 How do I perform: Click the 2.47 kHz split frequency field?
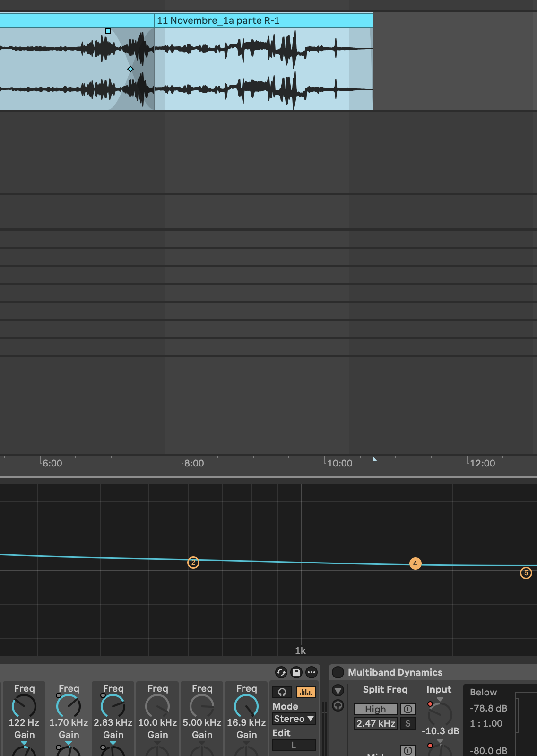[376, 723]
